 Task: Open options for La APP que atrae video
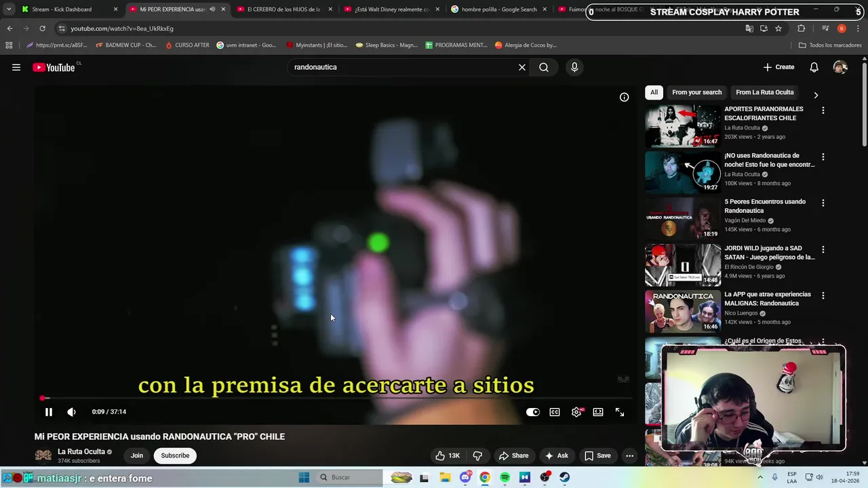click(823, 296)
